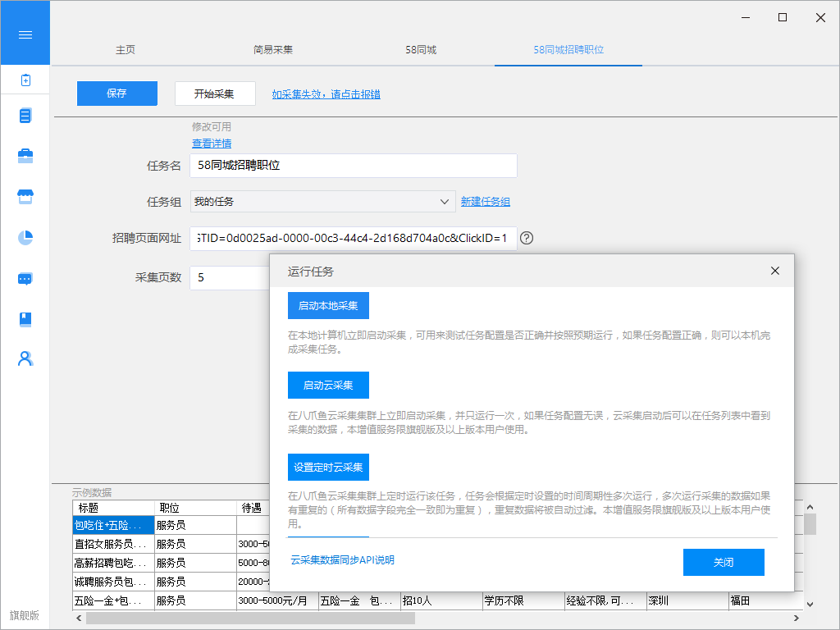
Task: Click the 招10人 cell
Action: tap(441, 600)
